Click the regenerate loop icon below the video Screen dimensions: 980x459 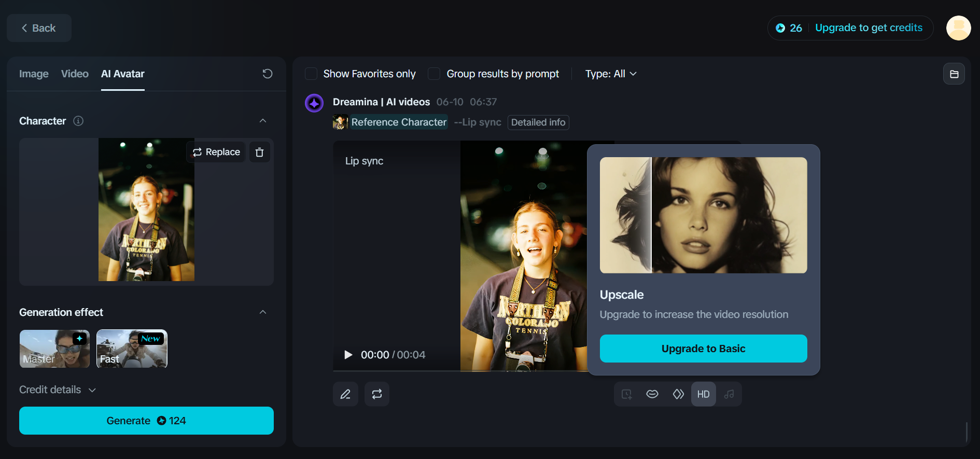pos(377,394)
